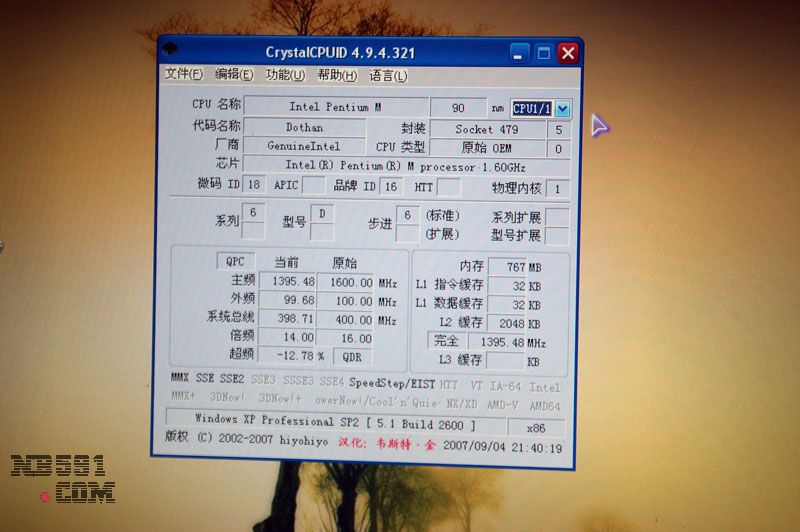
Task: Click the QPC button
Action: pyautogui.click(x=235, y=262)
